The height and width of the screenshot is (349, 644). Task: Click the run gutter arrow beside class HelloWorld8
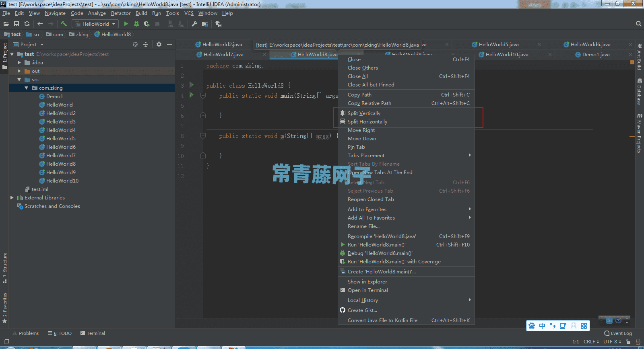(x=192, y=85)
